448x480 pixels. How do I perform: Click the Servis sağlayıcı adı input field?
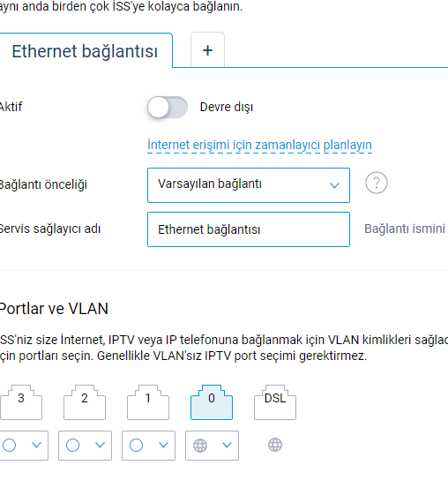point(249,229)
